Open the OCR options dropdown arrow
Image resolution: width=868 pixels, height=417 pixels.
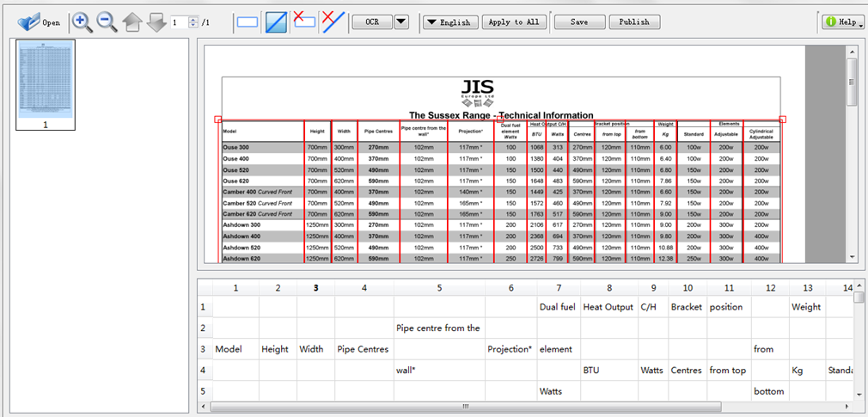click(x=401, y=22)
